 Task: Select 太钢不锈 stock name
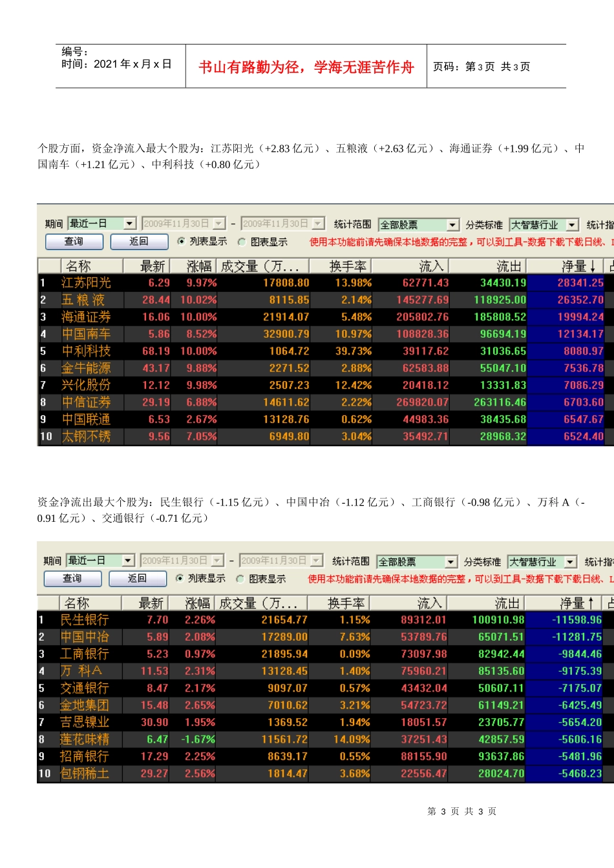[86, 437]
